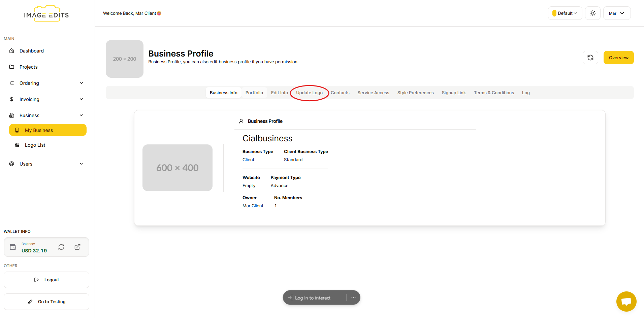Click the refresh icon beside the Overview button
The height and width of the screenshot is (318, 644).
590,58
